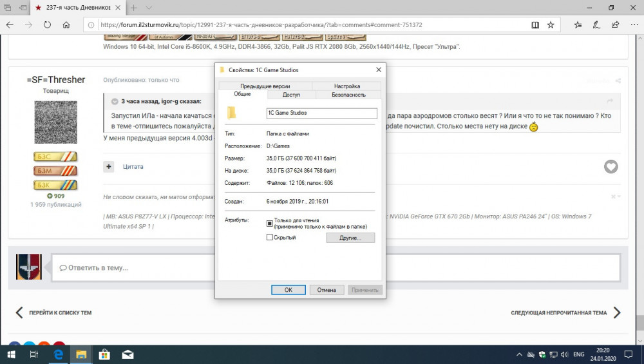Click the angry emoji in the quote
The width and height of the screenshot is (644, 364).
(x=533, y=126)
